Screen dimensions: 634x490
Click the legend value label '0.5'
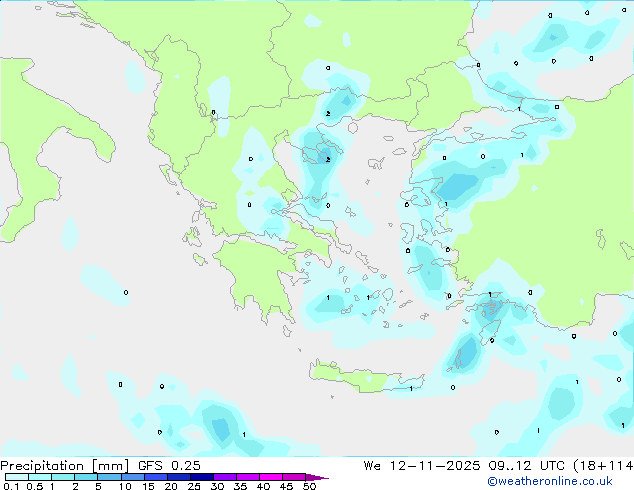34,486
